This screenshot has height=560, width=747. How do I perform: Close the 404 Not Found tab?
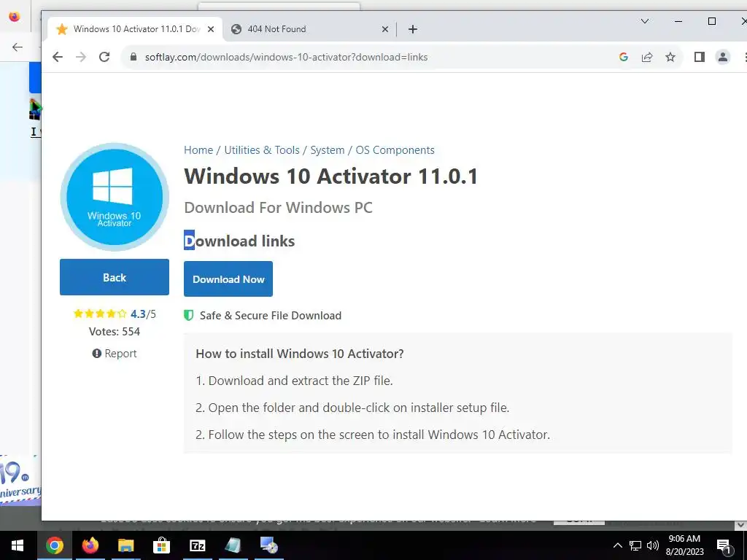point(385,29)
